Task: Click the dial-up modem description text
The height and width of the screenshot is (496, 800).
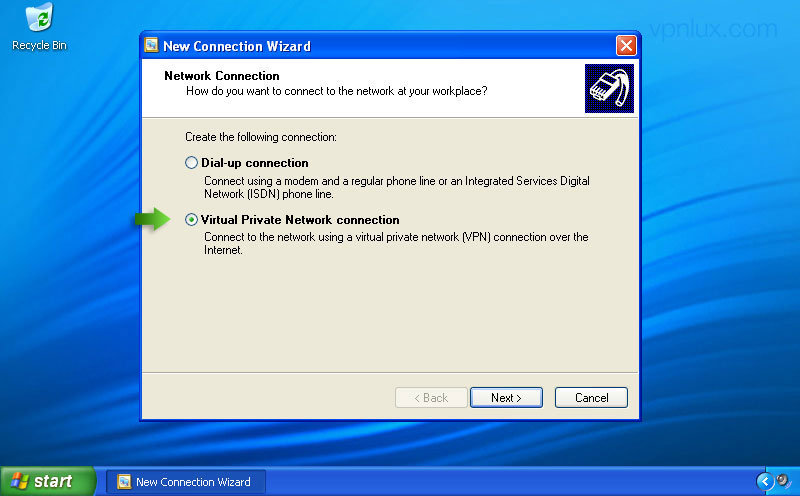Action: click(397, 187)
